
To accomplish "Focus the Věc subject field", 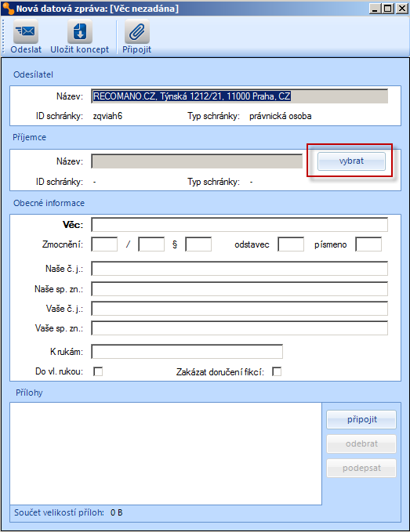I will click(x=240, y=225).
